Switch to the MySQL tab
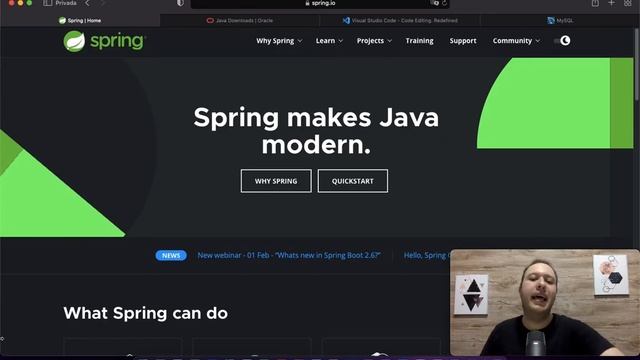 560,20
